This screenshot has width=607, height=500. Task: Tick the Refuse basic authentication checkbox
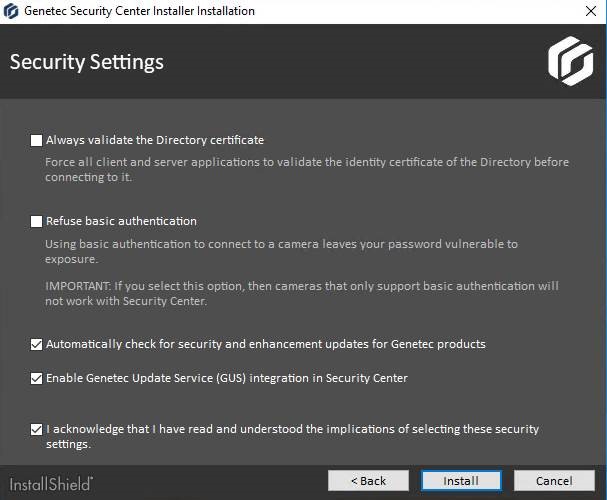36,221
